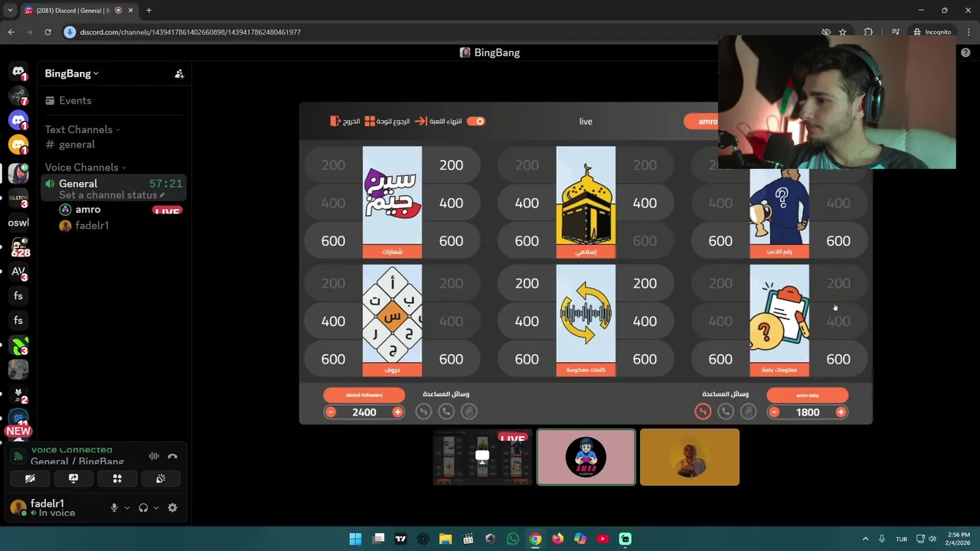Select the yellow fadelr1 participant tile
The height and width of the screenshot is (551, 980).
tap(690, 458)
